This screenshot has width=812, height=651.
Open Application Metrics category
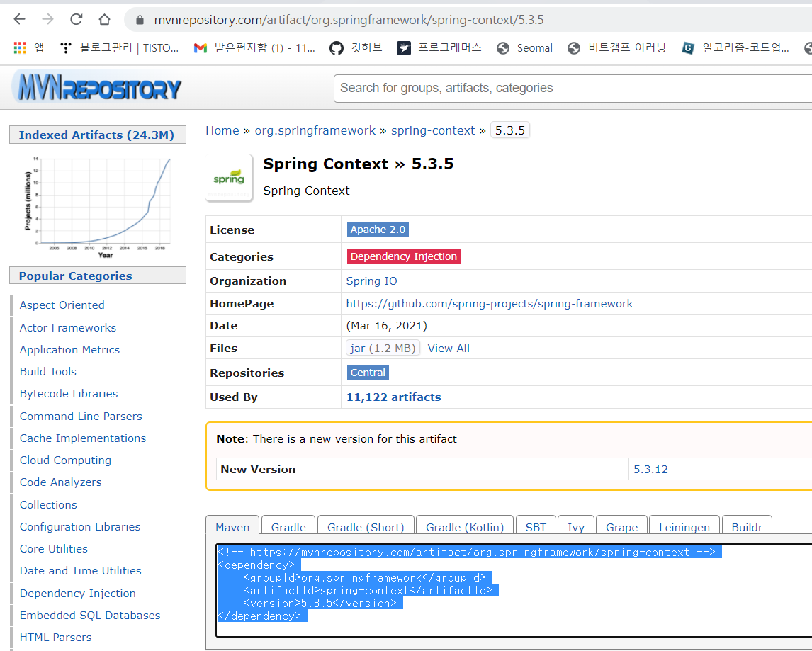[69, 349]
